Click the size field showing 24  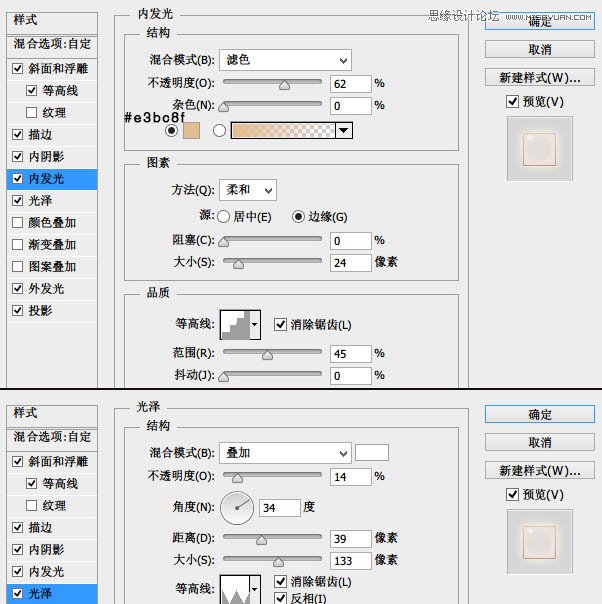coord(350,263)
